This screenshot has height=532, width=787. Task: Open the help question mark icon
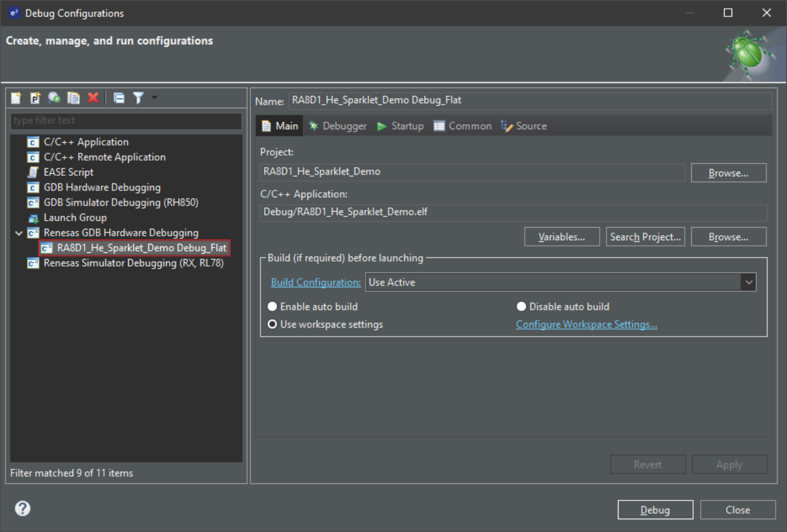pos(23,509)
